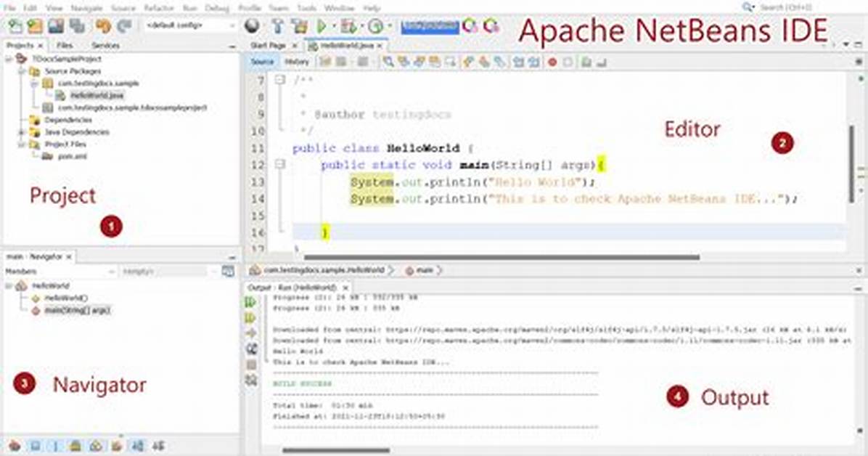
Task: Toggle Bookmark icon in editor toolbar
Action: 500,62
